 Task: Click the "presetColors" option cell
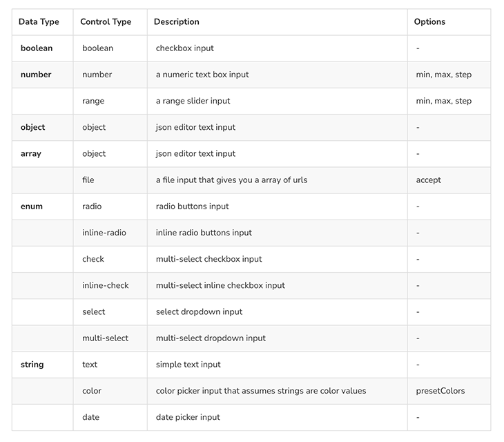point(440,391)
